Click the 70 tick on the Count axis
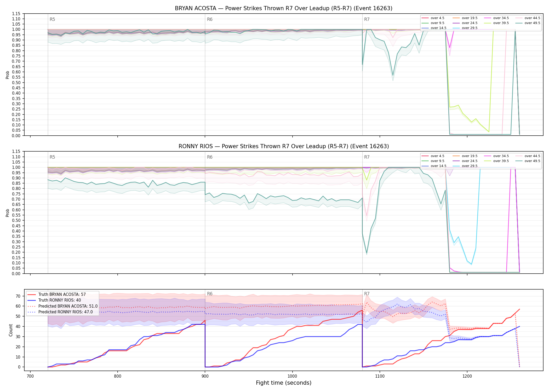This screenshot has height=392, width=549. coord(18,296)
